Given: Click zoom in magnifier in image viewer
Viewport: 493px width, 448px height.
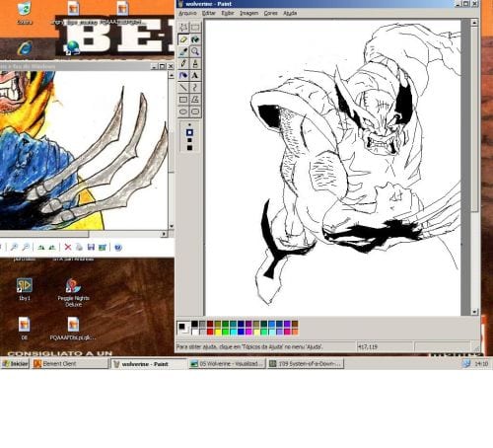Looking at the screenshot, I should click(x=14, y=247).
